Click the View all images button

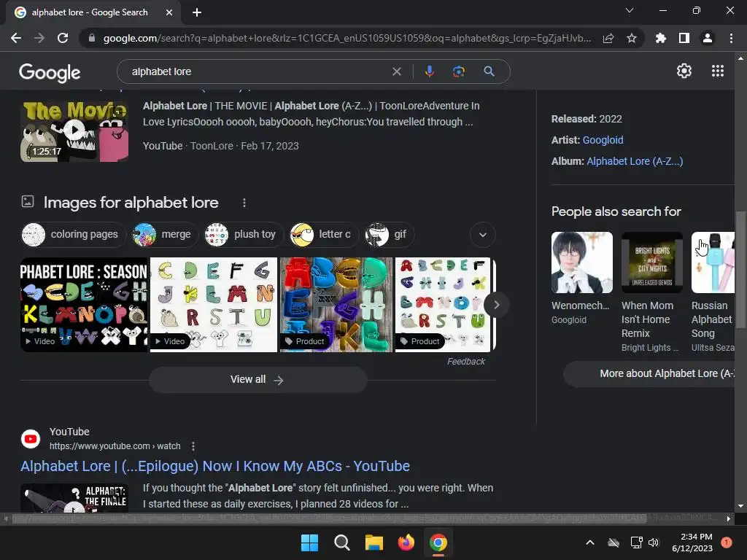258,379
